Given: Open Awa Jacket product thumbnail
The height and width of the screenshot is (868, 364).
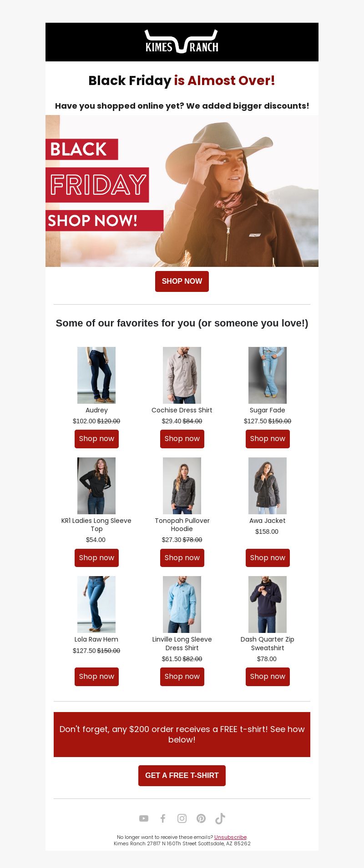Looking at the screenshot, I should coord(268,486).
